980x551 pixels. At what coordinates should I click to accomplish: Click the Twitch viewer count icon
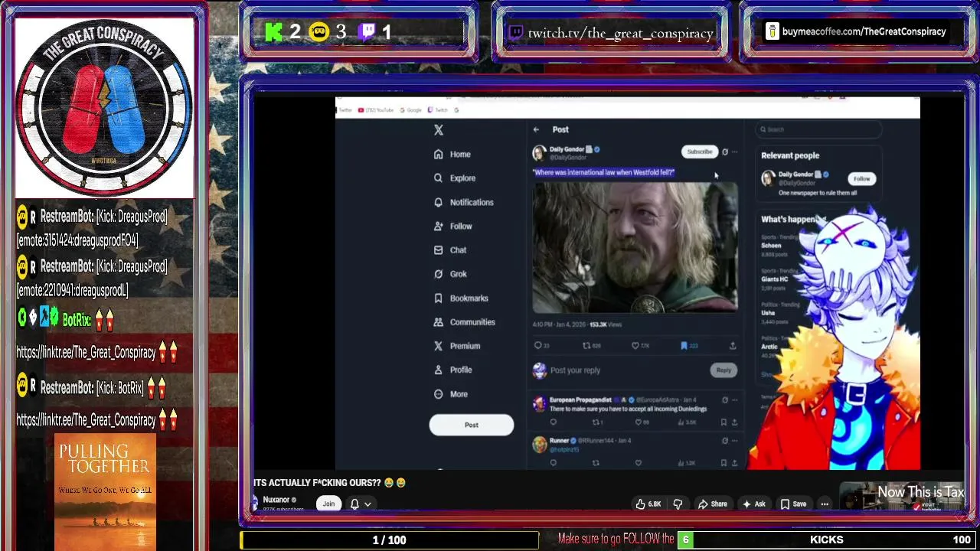pos(367,31)
